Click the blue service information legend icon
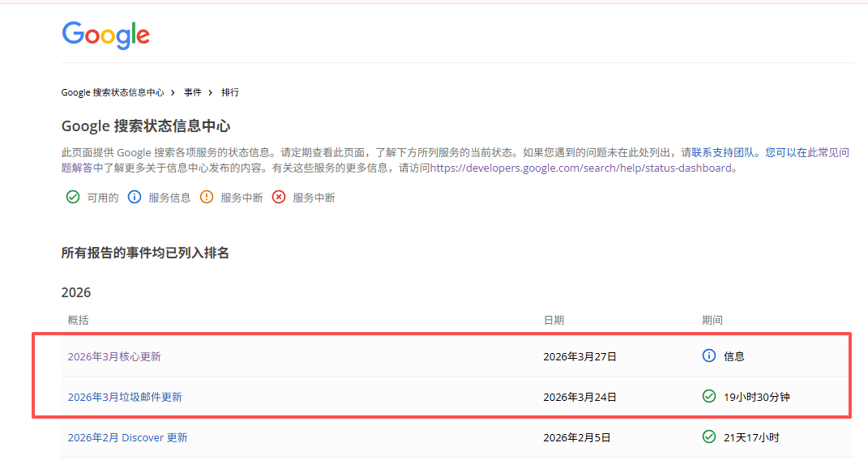The width and height of the screenshot is (868, 464). click(135, 197)
